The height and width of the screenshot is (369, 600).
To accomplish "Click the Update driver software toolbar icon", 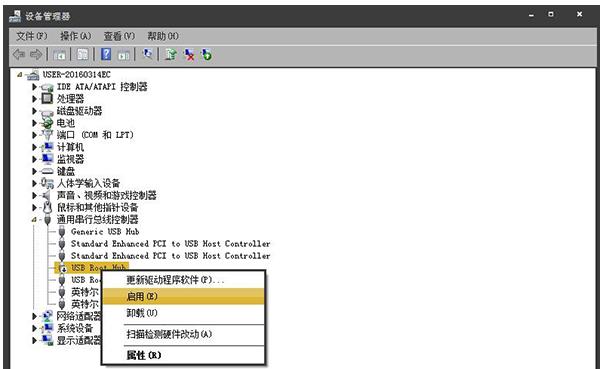I will coord(171,54).
